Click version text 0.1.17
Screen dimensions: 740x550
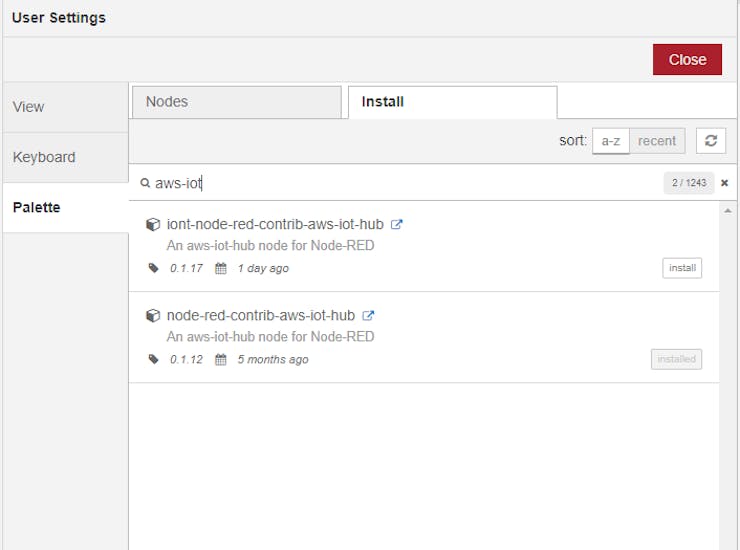[186, 268]
